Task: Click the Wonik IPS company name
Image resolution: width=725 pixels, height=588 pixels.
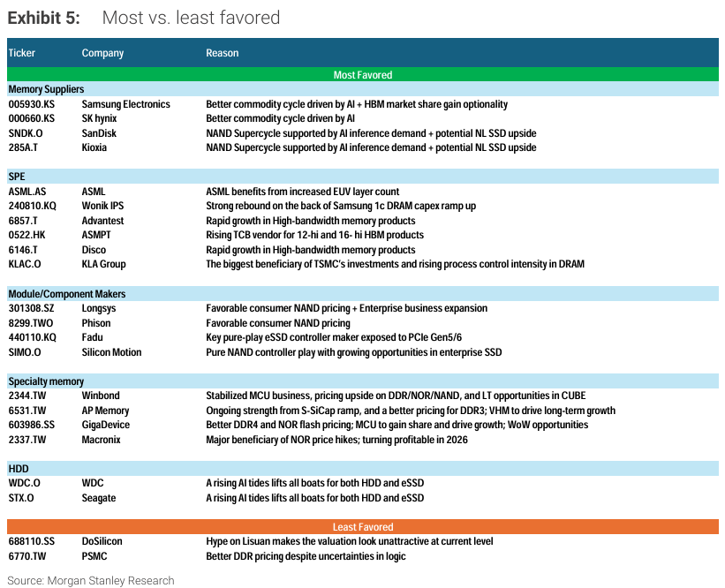Action: click(102, 206)
